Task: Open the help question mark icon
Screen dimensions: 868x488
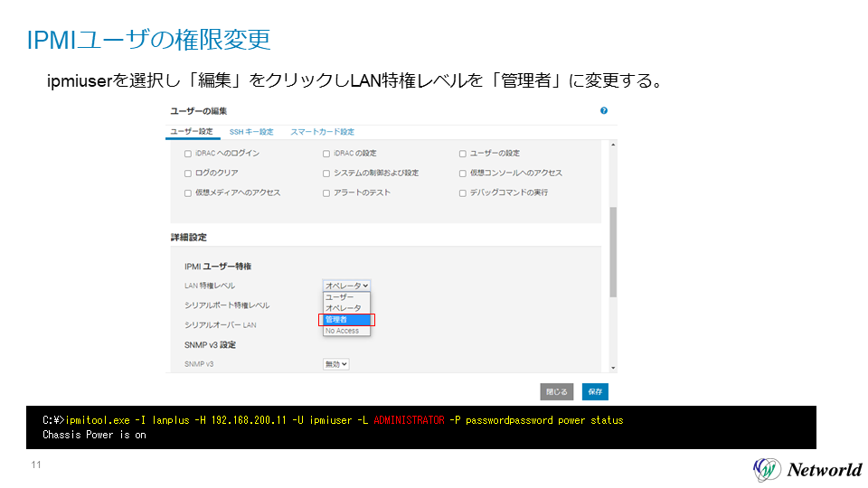Action: pos(603,110)
